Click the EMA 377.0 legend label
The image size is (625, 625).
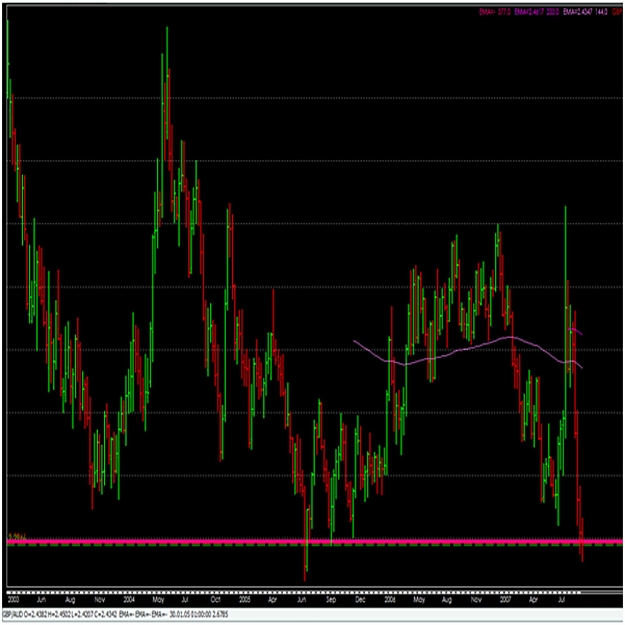click(494, 12)
